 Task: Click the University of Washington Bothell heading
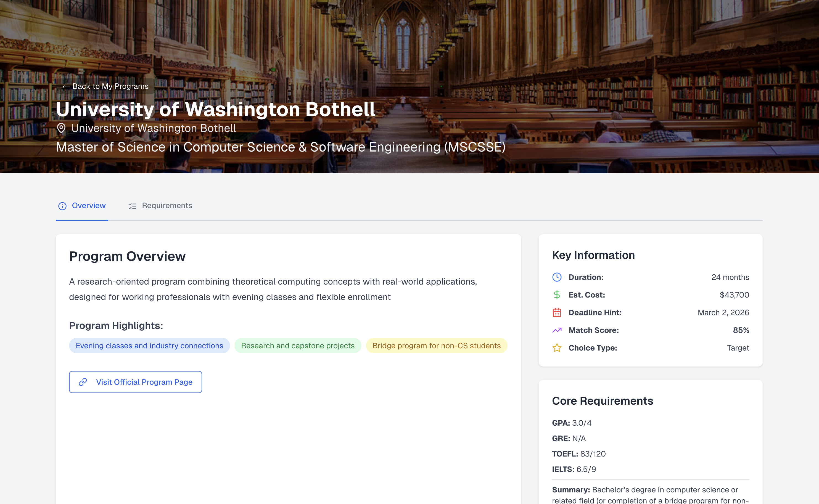215,109
